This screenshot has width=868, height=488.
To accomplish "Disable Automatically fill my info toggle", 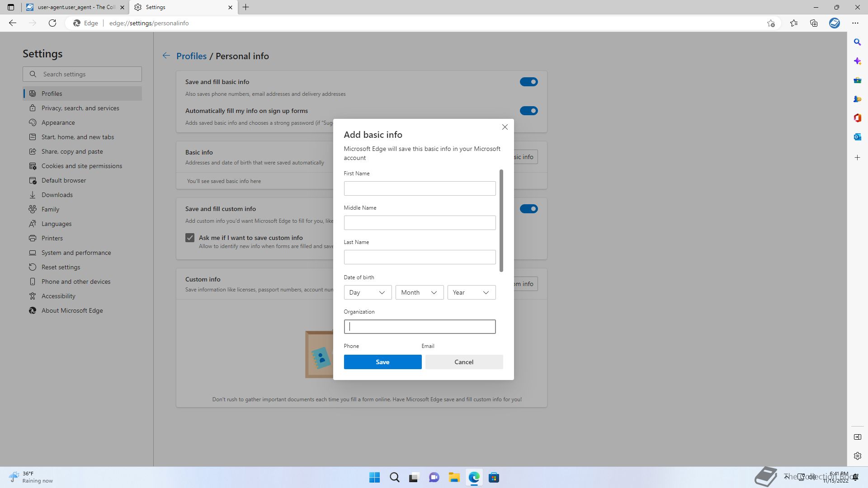I will [528, 111].
